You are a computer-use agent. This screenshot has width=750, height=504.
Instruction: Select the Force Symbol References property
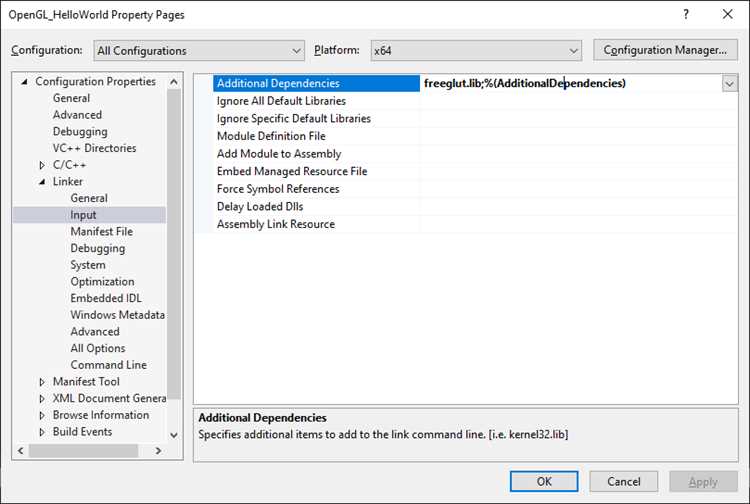(x=278, y=189)
